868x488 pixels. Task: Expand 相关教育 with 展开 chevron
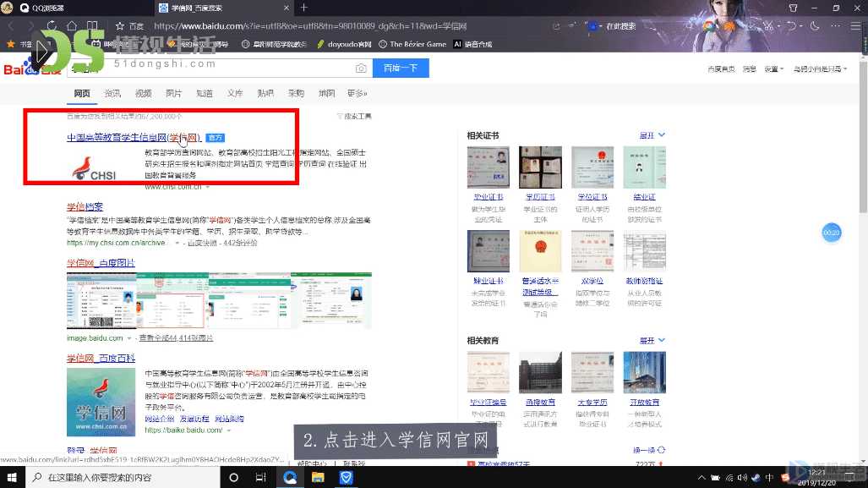click(x=652, y=341)
